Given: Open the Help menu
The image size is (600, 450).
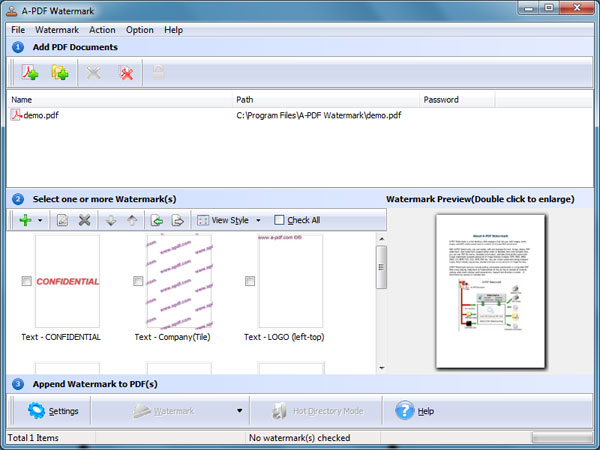Looking at the screenshot, I should click(x=173, y=30).
